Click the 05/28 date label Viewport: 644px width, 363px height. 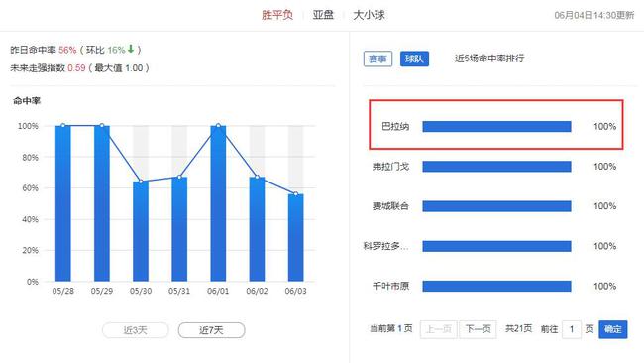click(63, 291)
